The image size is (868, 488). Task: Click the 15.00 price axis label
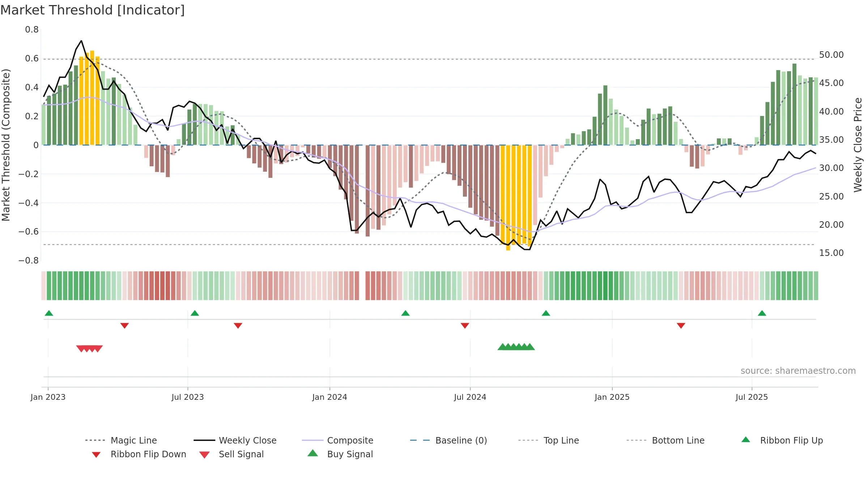tap(831, 253)
